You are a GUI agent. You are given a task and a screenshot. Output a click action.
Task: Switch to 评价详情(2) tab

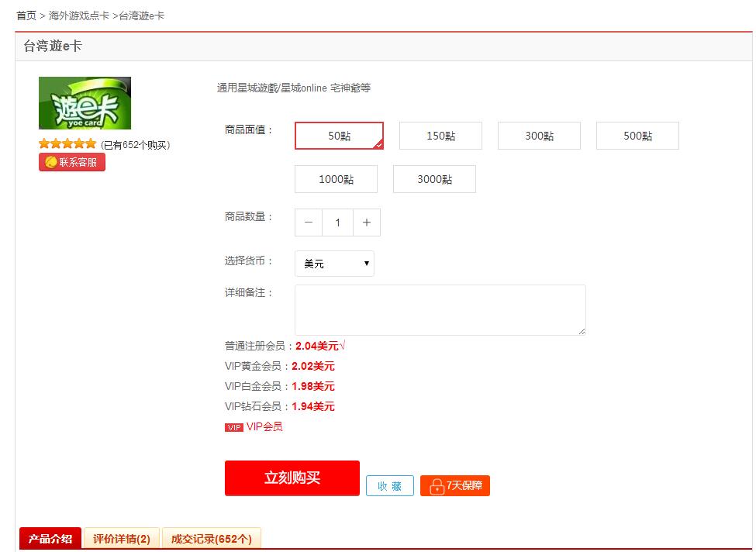[x=122, y=539]
